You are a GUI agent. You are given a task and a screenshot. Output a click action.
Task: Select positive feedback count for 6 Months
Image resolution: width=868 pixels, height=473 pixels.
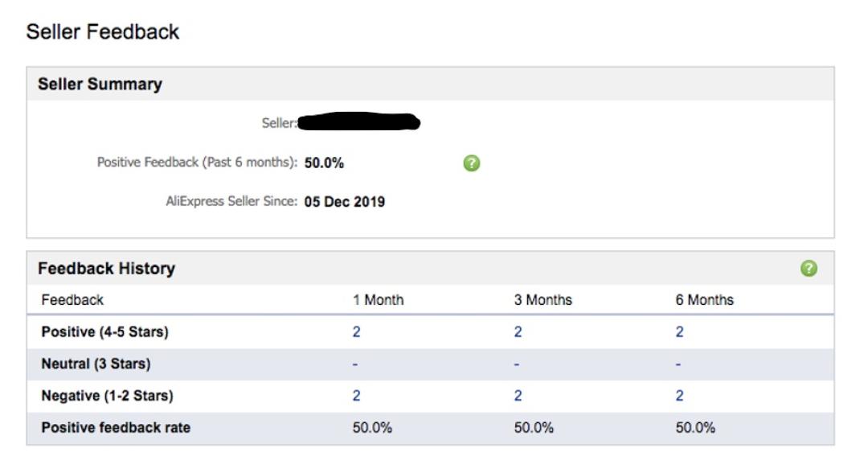(680, 331)
